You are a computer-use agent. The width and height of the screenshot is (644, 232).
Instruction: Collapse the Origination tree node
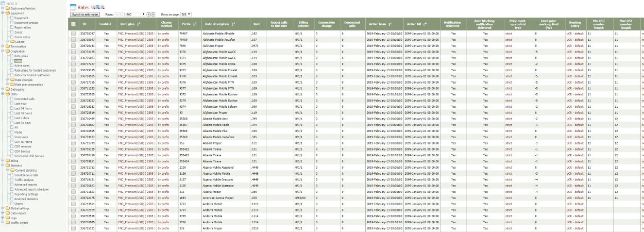point(3,51)
